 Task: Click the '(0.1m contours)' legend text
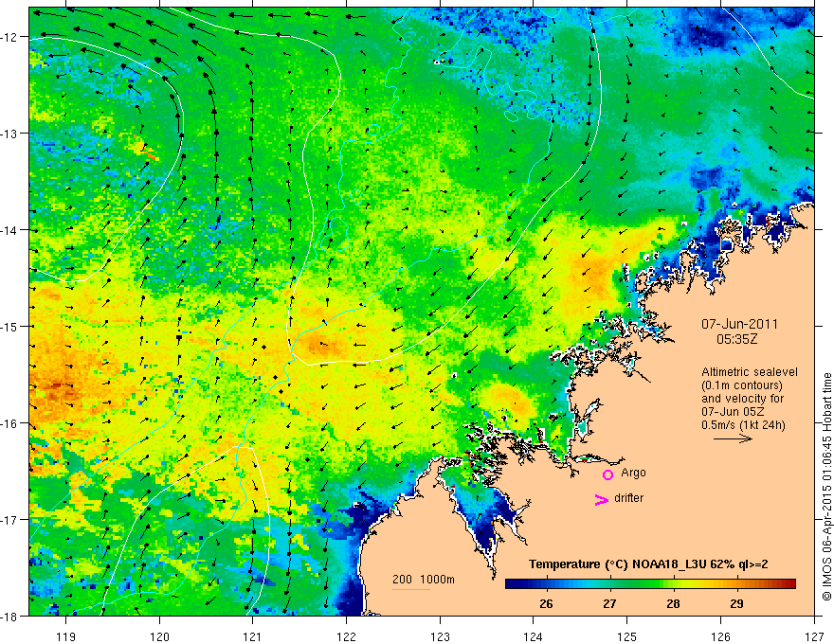[742, 385]
